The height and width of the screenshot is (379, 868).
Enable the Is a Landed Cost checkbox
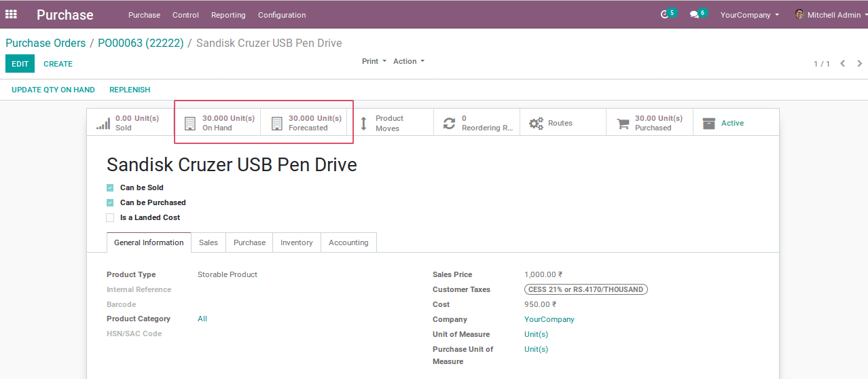point(110,217)
